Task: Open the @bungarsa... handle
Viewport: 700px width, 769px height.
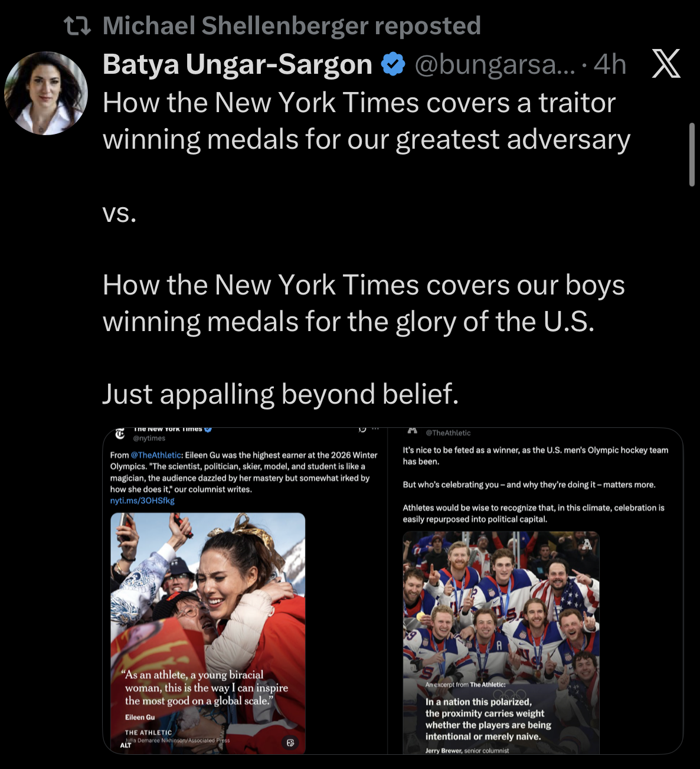Action: (x=495, y=64)
